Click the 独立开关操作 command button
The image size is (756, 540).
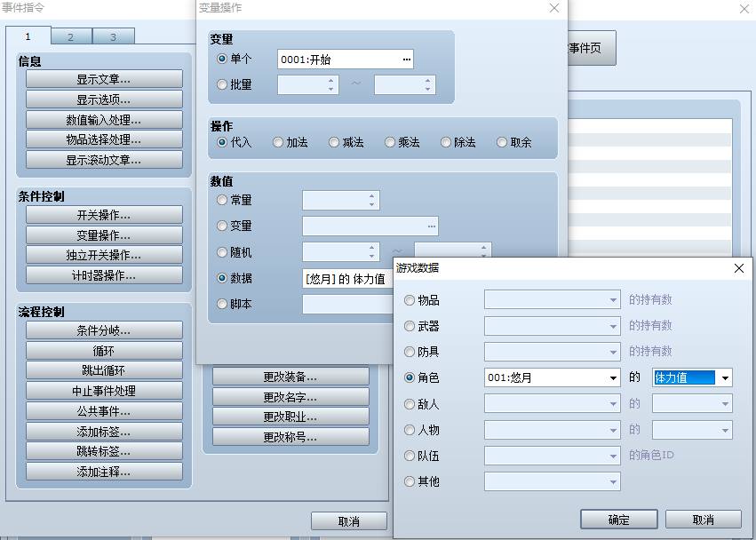click(104, 255)
